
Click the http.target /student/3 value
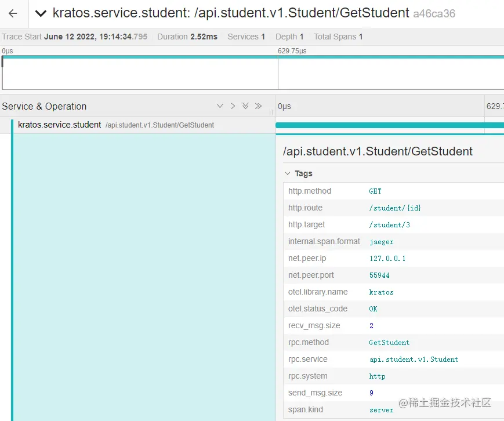tap(390, 224)
